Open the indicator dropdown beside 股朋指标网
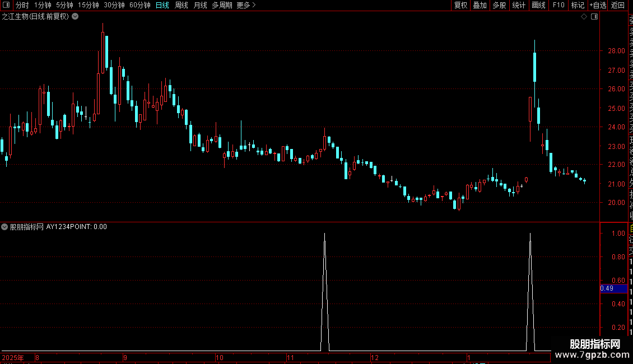 [x=4, y=227]
